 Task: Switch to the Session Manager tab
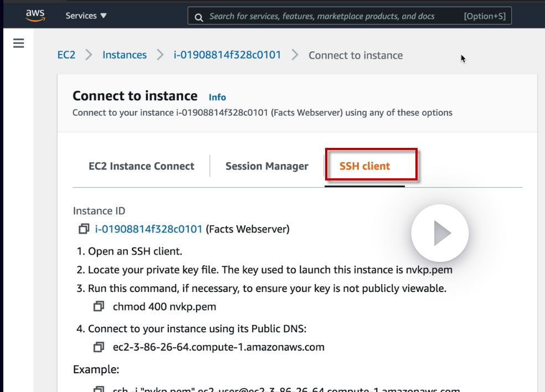pyautogui.click(x=267, y=166)
